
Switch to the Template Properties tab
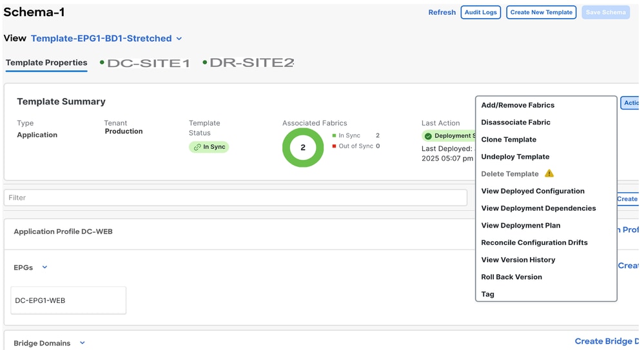(x=46, y=63)
